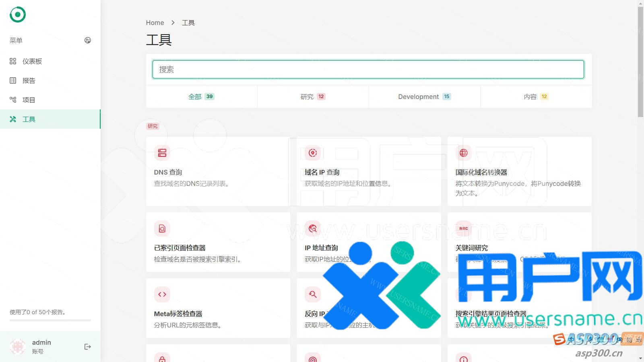Click 检查域名是否被搜索引擎索引 description

(x=198, y=259)
